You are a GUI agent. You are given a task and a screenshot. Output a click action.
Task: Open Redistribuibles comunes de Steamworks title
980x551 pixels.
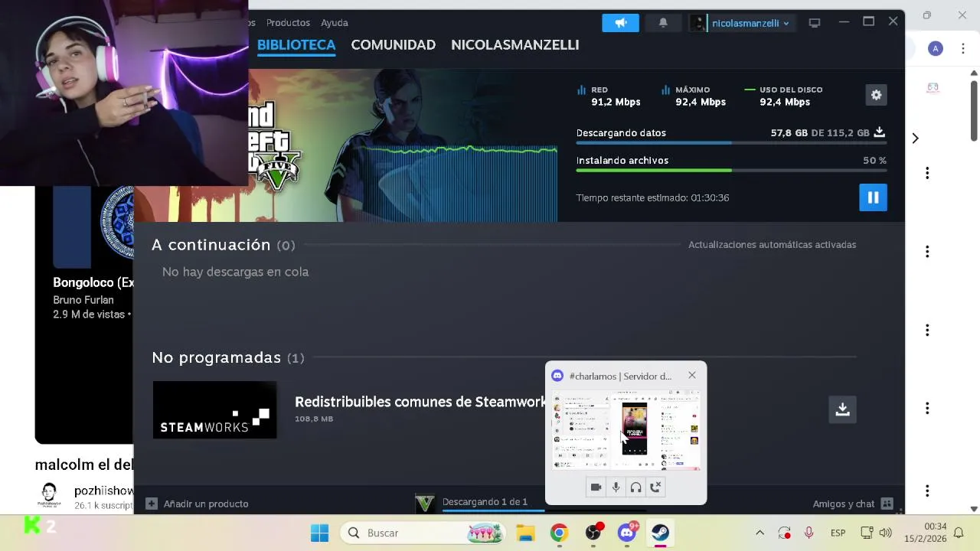point(420,402)
